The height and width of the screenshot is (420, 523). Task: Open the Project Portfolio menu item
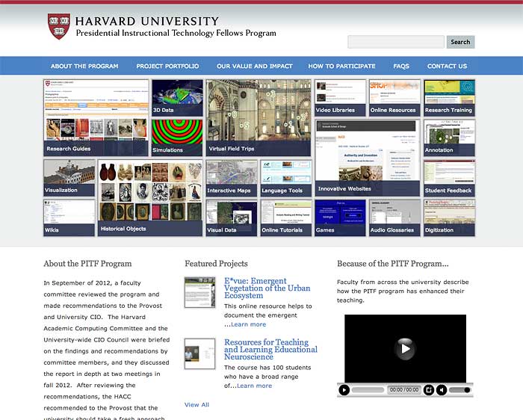pyautogui.click(x=167, y=66)
